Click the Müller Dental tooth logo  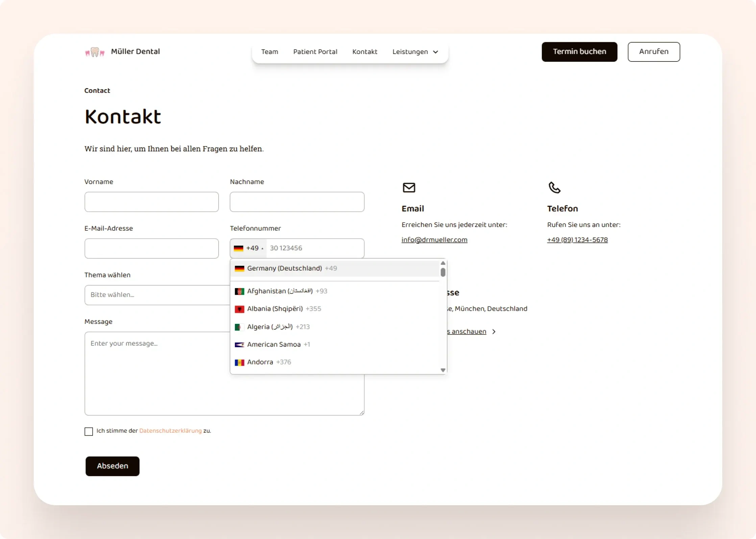[x=95, y=52]
